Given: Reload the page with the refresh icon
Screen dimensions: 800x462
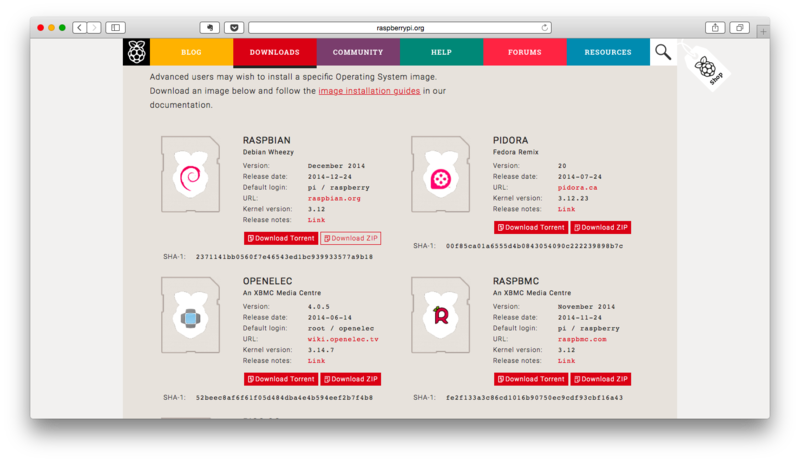Looking at the screenshot, I should tap(544, 28).
